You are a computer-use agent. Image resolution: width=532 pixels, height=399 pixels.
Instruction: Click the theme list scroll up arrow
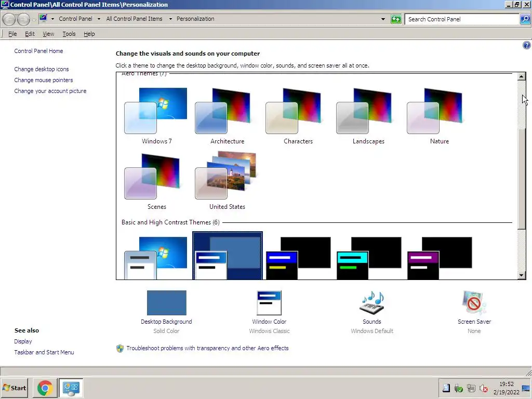(522, 76)
